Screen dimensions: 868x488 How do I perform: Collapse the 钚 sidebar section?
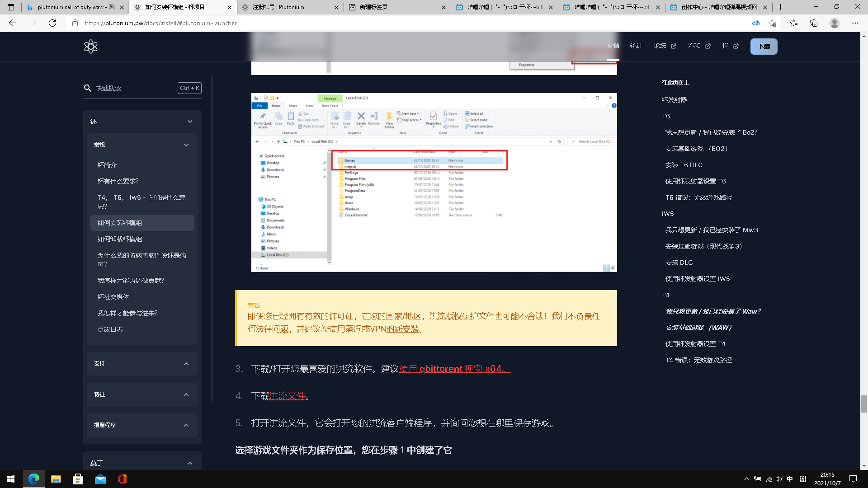pos(189,122)
